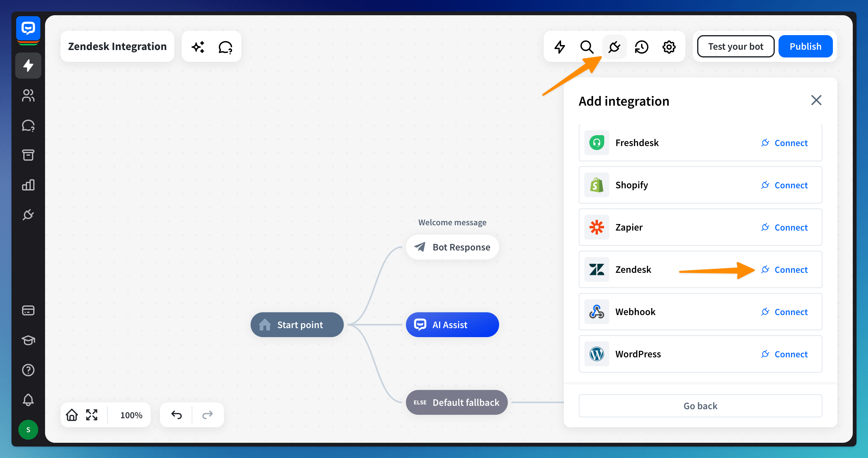Open the Analytics bar chart in sidebar
The width and height of the screenshot is (868, 458).
click(28, 185)
